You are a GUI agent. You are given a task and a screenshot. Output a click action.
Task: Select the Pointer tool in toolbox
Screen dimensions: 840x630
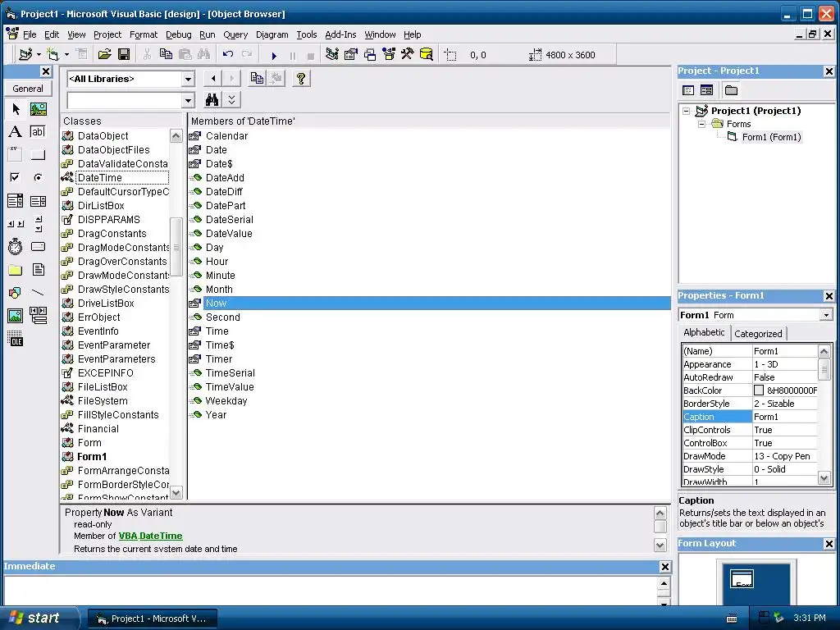pyautogui.click(x=16, y=109)
